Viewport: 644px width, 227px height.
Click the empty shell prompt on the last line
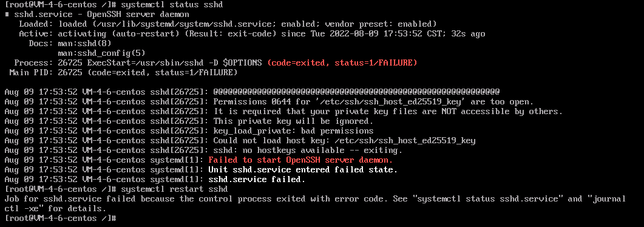click(x=61, y=218)
